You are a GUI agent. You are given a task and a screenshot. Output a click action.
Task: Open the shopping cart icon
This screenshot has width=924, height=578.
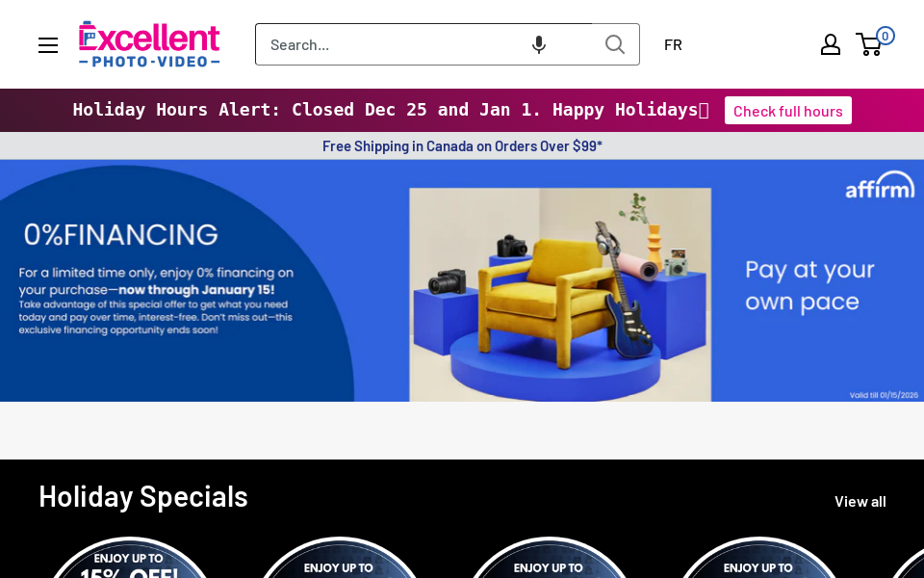pyautogui.click(x=869, y=45)
